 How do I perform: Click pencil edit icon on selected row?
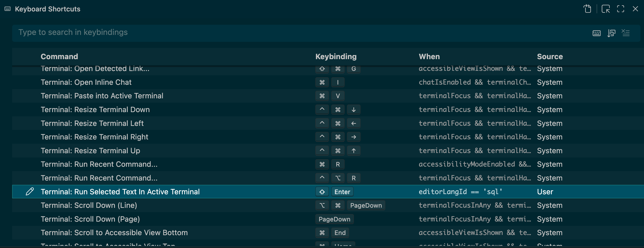click(x=30, y=191)
